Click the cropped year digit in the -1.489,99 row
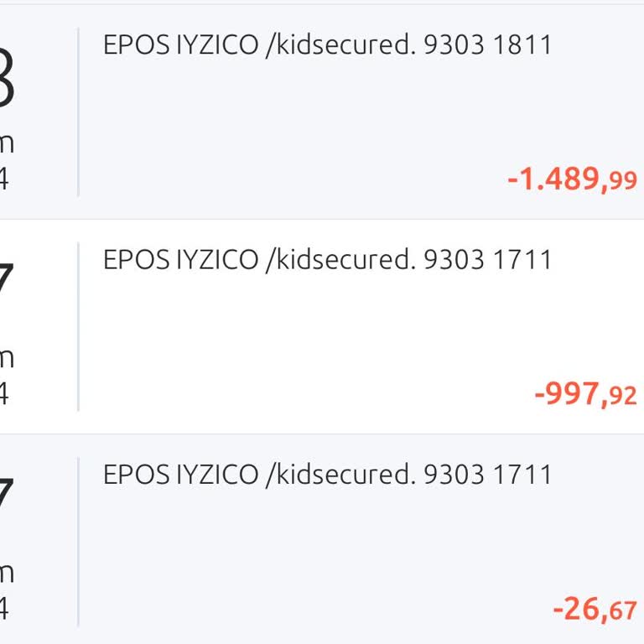This screenshot has height=644, width=644. 4,178
